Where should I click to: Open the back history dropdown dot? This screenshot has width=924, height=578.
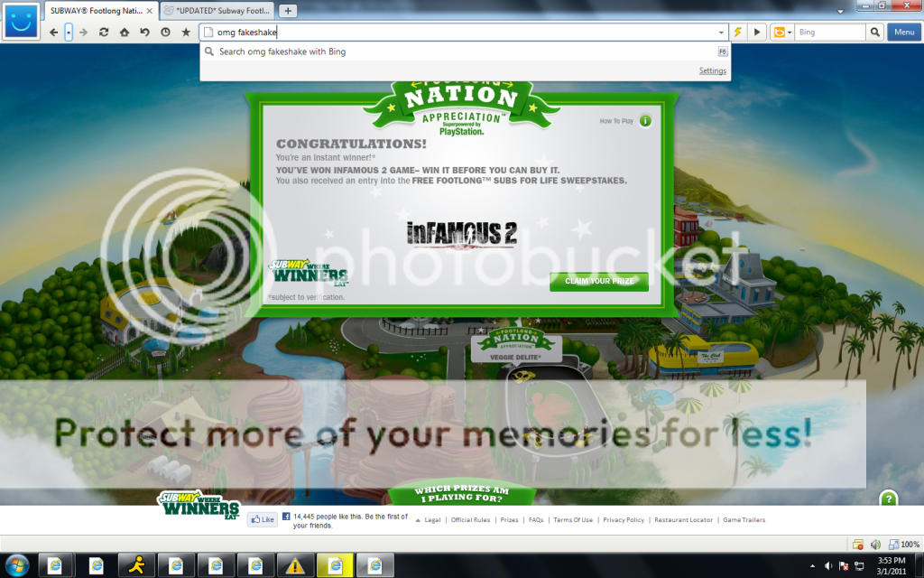[69, 33]
